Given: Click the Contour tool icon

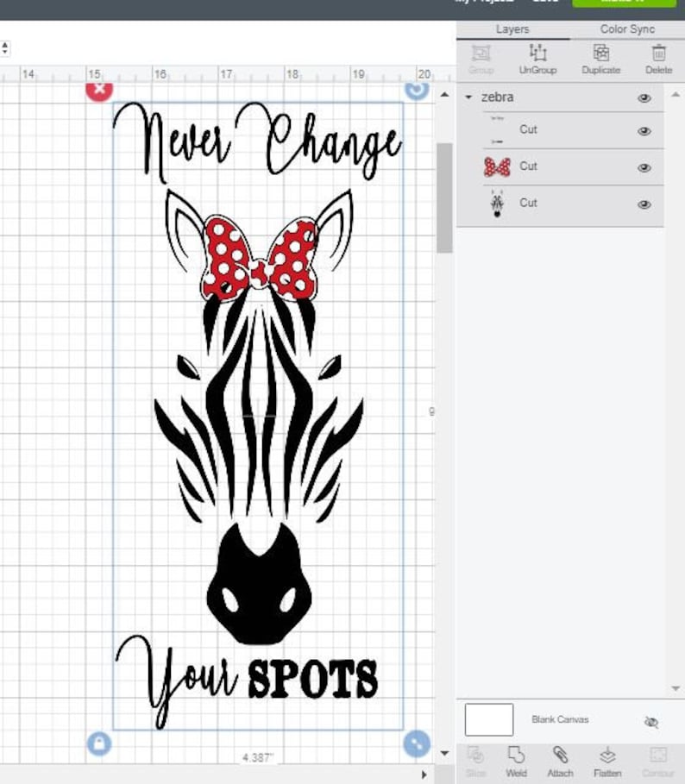Looking at the screenshot, I should click(658, 755).
